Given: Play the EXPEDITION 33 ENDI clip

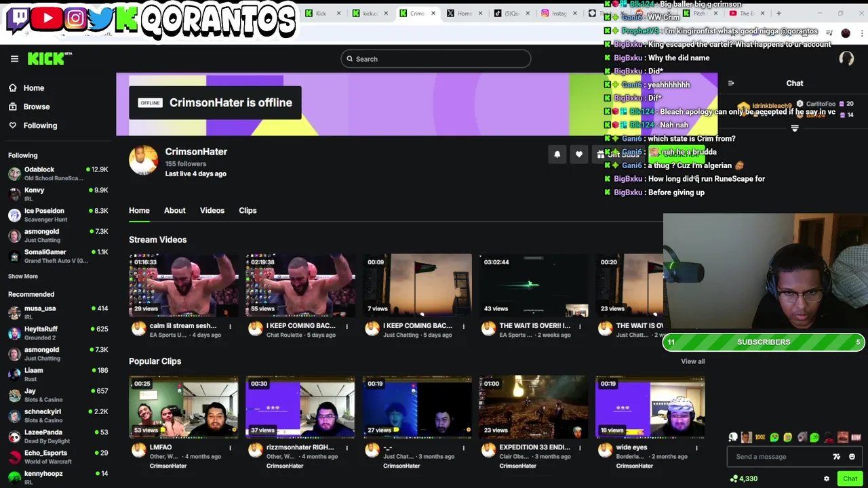Looking at the screenshot, I should pos(534,407).
